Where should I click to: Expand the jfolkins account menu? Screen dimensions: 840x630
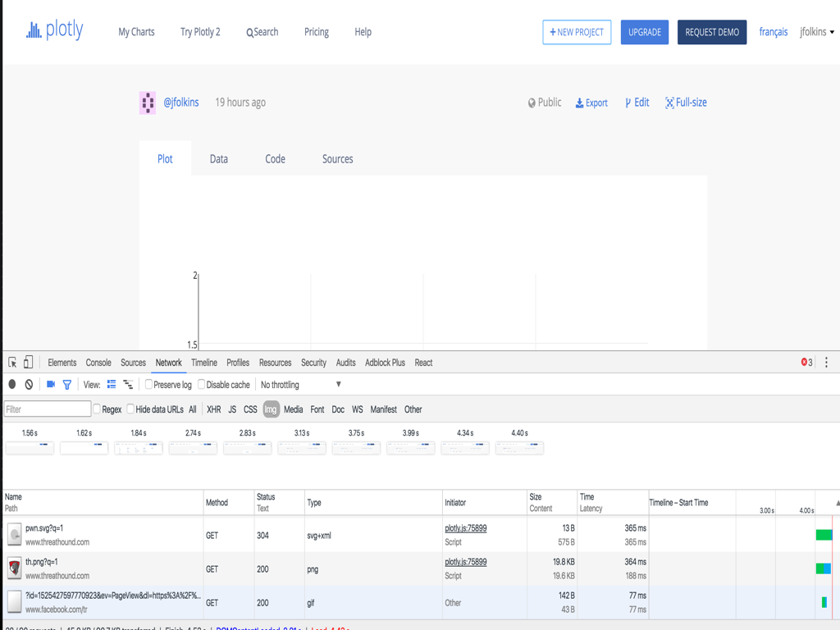tap(817, 32)
